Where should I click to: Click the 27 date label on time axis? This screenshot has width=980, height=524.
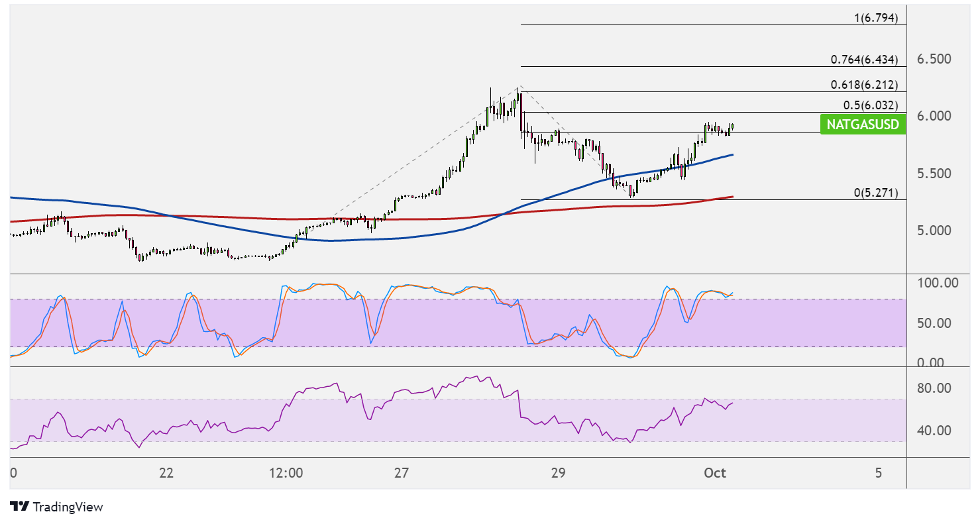(401, 473)
